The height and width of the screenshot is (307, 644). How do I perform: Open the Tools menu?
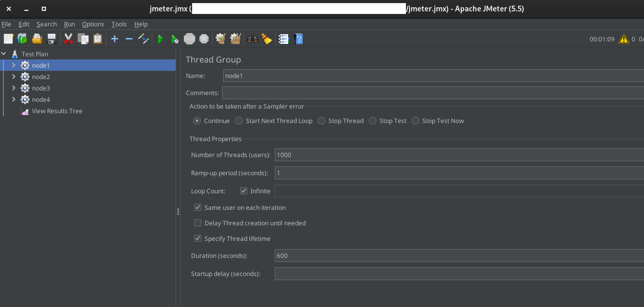[x=119, y=24]
